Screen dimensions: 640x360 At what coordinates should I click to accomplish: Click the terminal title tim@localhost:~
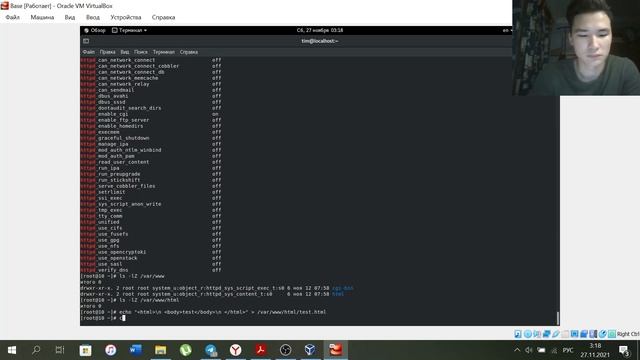(x=320, y=41)
